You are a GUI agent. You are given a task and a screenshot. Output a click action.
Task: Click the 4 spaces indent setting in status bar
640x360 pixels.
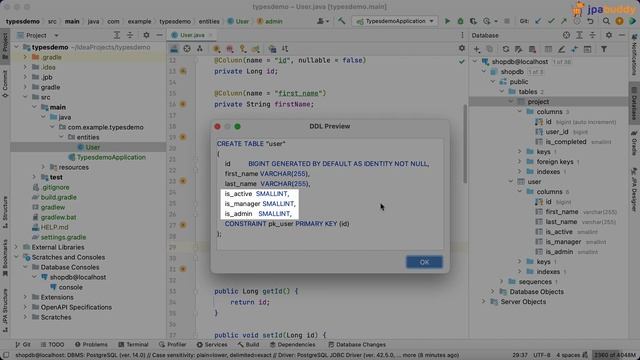[x=568, y=355]
